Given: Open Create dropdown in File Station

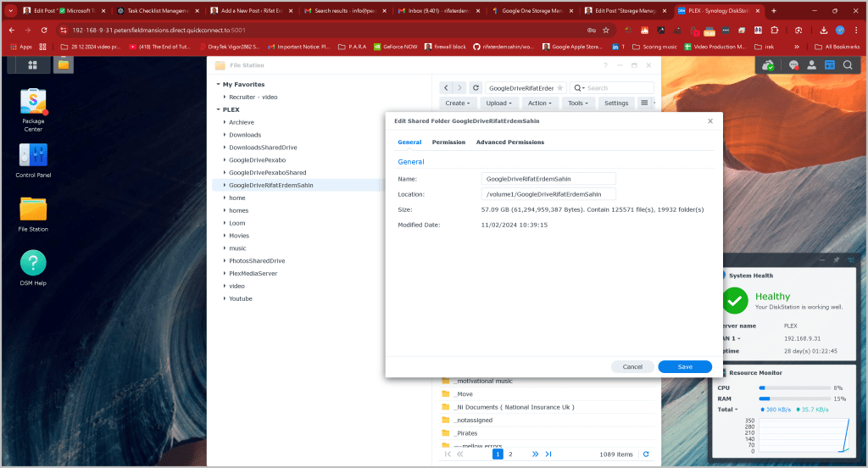Looking at the screenshot, I should click(x=457, y=103).
